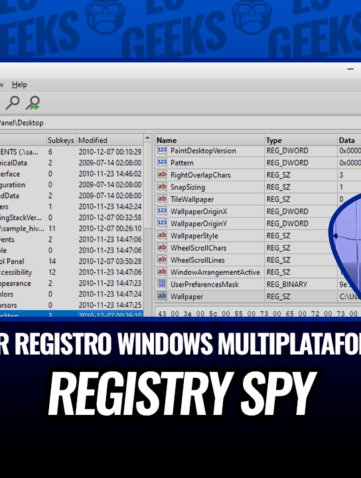Minimize the Registry Spy window
The height and width of the screenshot is (478, 361).
coord(350,69)
